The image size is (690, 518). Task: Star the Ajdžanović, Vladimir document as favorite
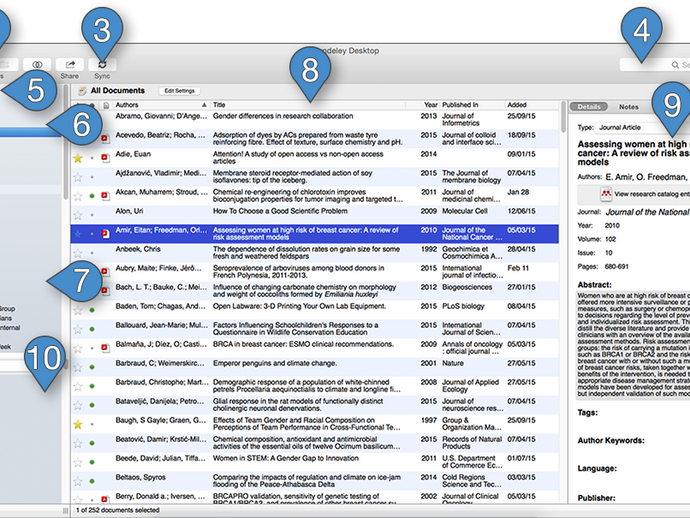[x=78, y=177]
